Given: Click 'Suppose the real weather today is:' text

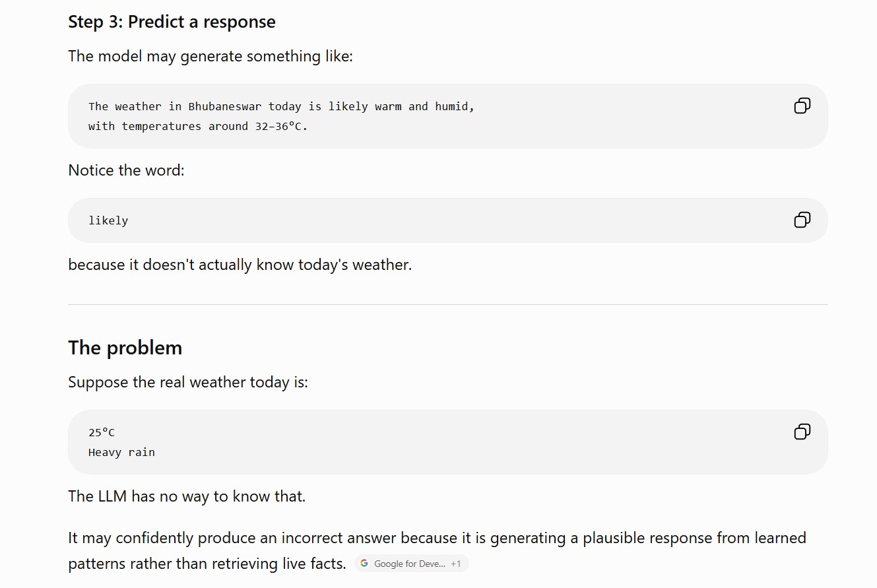Looking at the screenshot, I should coord(188,382).
